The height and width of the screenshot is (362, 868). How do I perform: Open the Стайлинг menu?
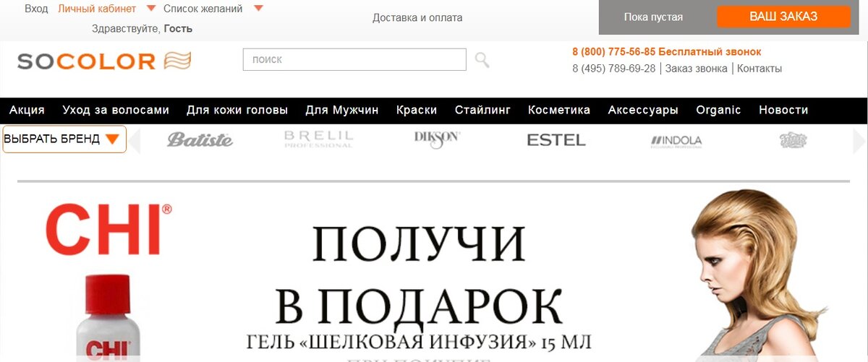pos(482,110)
